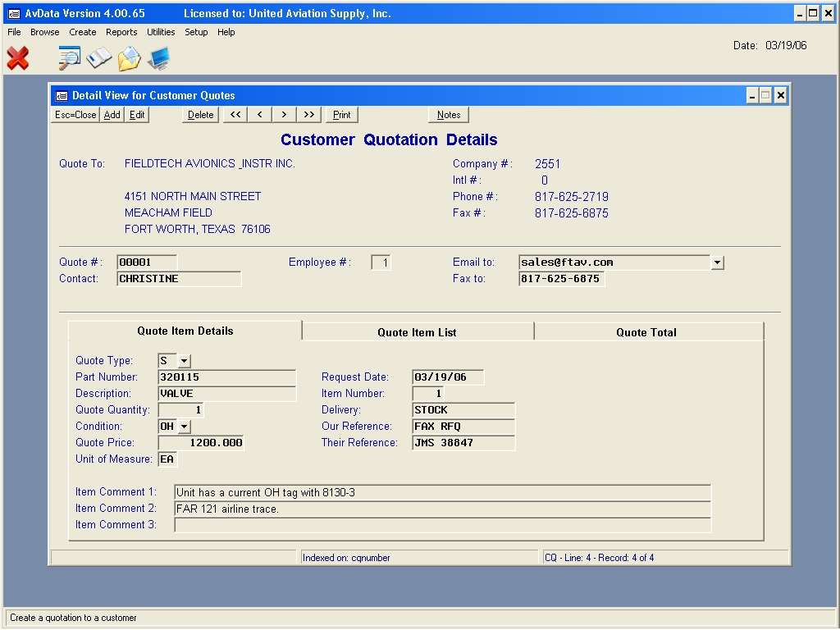The image size is (840, 630).
Task: Click the magnifier search document icon
Action: (70, 58)
